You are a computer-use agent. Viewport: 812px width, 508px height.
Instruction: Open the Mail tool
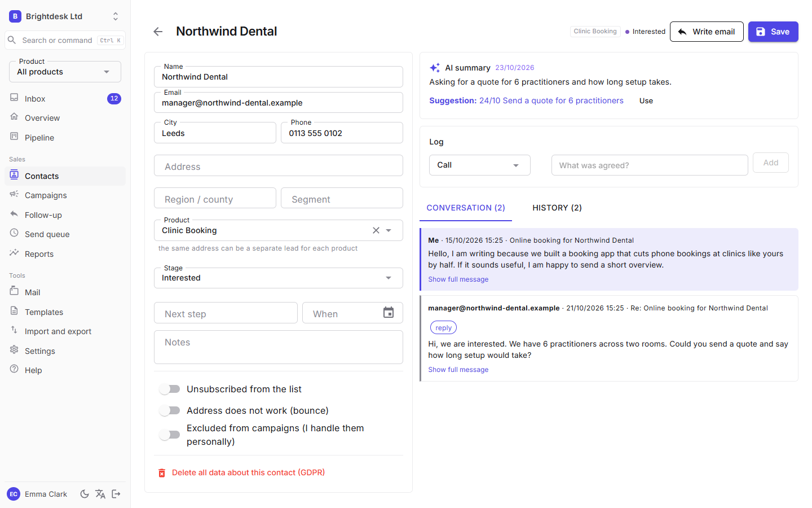[x=65, y=292]
